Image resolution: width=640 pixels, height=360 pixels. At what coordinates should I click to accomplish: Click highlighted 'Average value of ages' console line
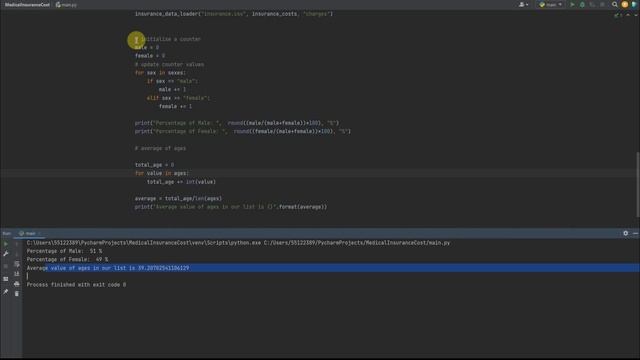[108, 268]
